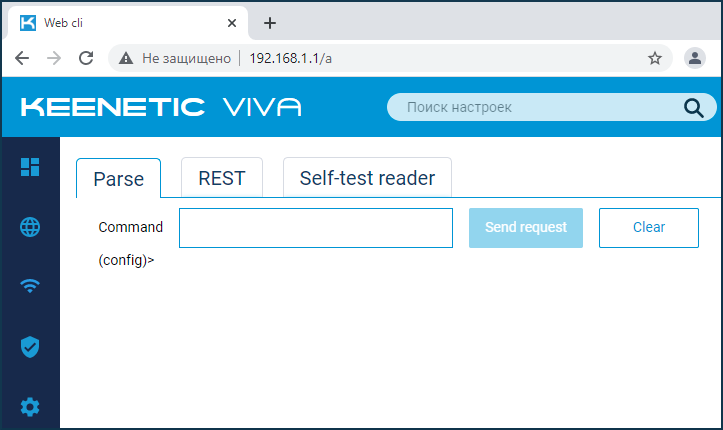The image size is (723, 430).
Task: Select the Web cli browser tab
Action: 128,23
